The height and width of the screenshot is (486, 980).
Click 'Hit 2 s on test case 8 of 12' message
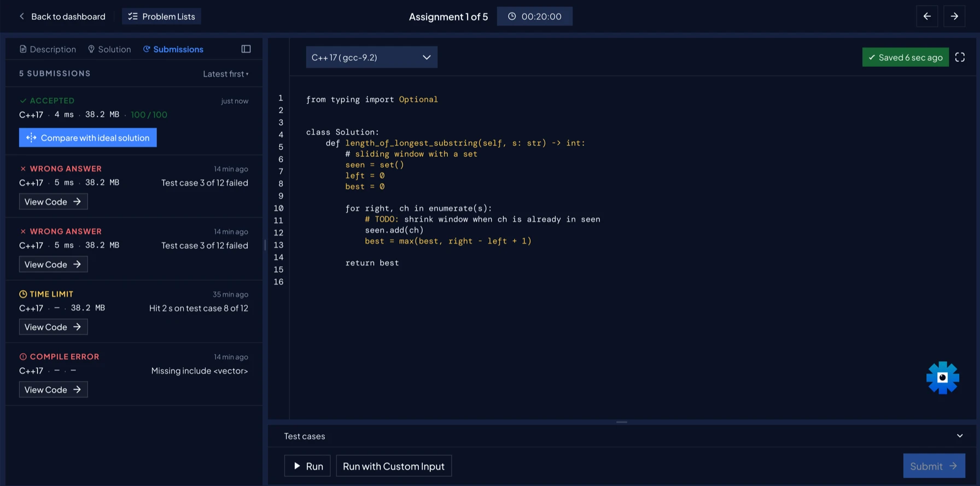click(199, 308)
